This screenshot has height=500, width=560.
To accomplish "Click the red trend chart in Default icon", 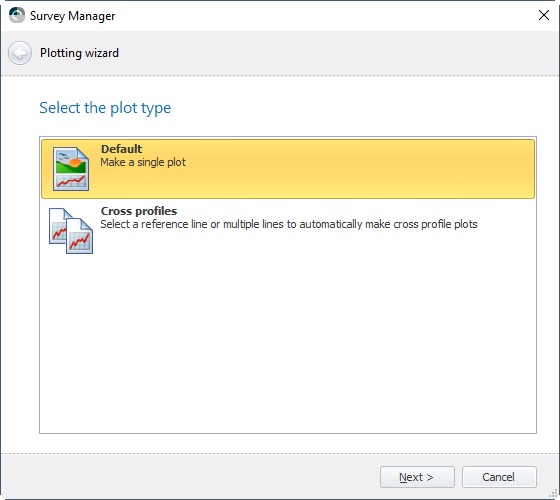I will point(71,181).
